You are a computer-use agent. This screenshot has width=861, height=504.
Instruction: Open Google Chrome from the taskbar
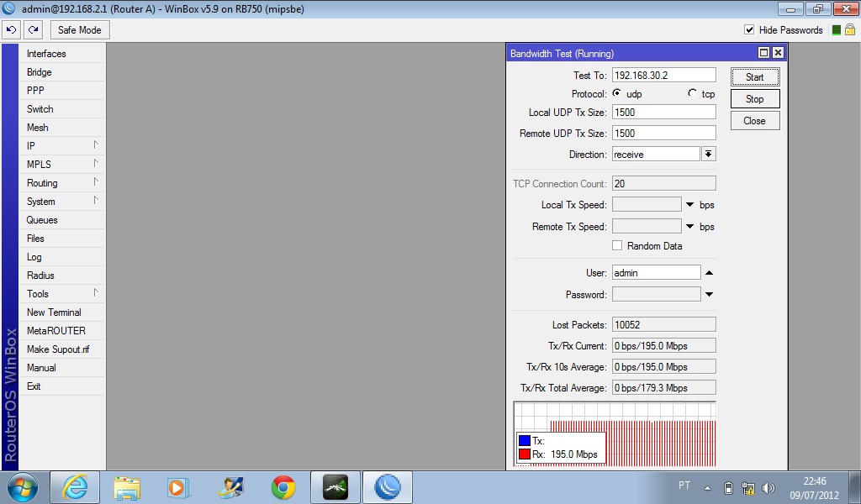click(283, 487)
